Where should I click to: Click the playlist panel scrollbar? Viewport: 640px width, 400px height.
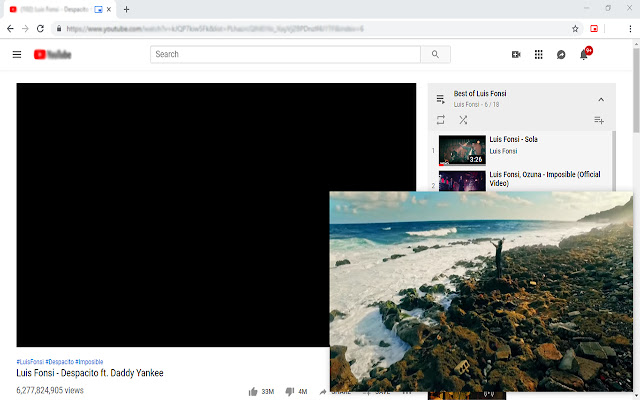point(613,161)
